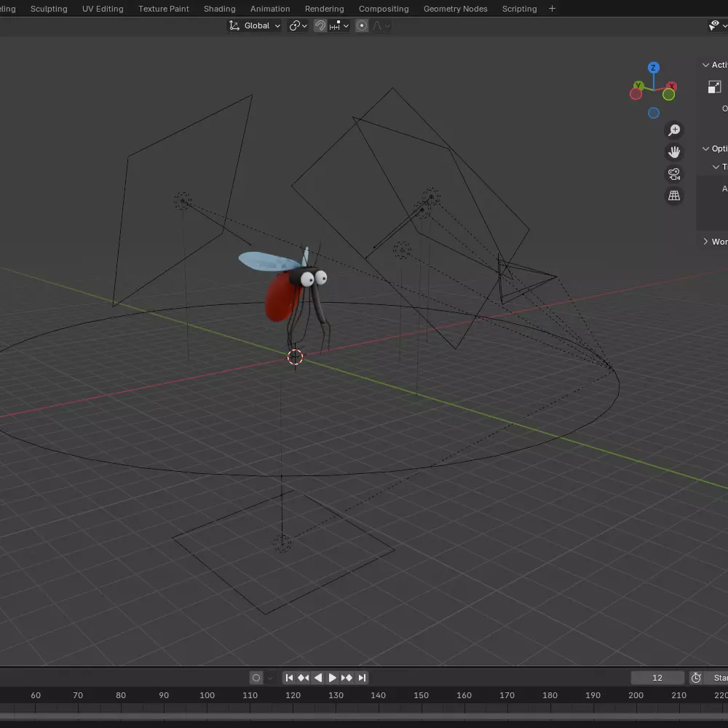Click the Start frame field
The image size is (728, 728).
point(717,678)
